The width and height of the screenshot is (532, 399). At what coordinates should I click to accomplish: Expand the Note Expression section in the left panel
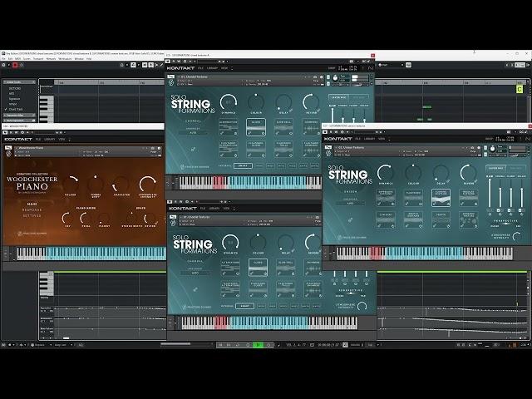click(19, 121)
